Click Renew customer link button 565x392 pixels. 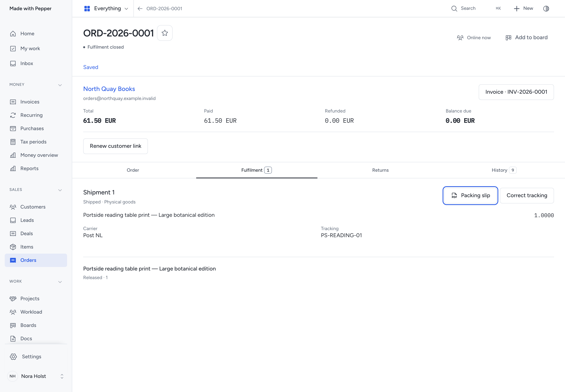[116, 146]
